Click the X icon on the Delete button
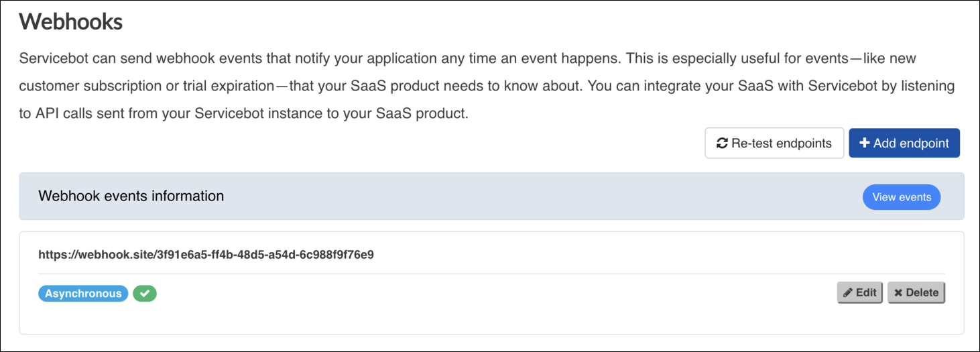Image resolution: width=980 pixels, height=352 pixels. [898, 293]
